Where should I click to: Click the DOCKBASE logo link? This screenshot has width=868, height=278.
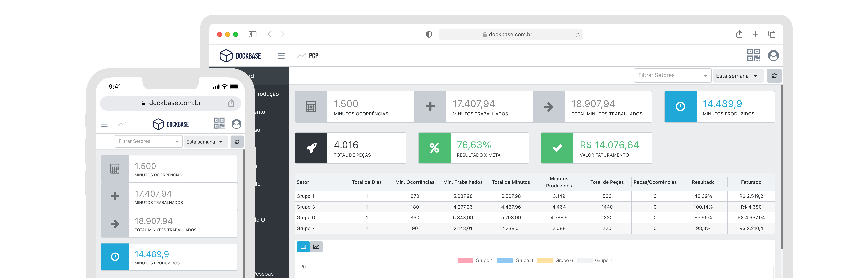coord(240,56)
